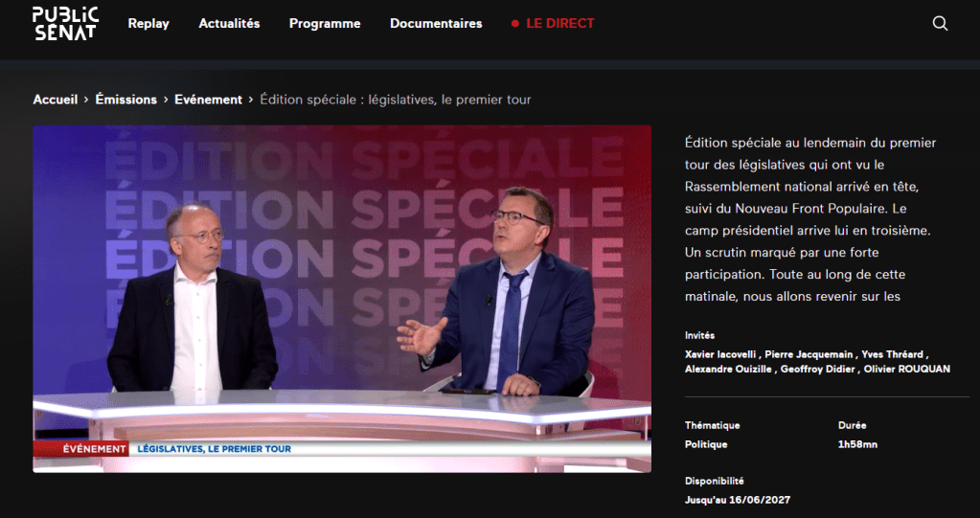Select guest Olivier ROUQUAN
Viewport: 980px width, 518px height.
(907, 369)
